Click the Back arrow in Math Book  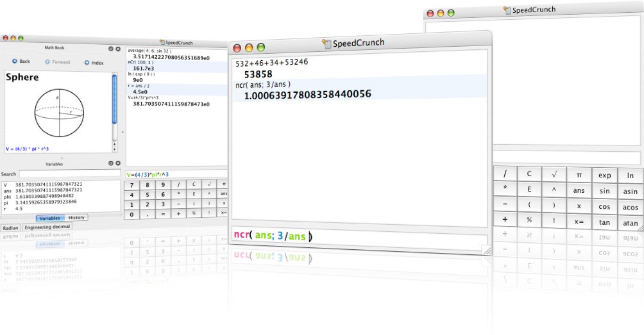click(x=15, y=61)
